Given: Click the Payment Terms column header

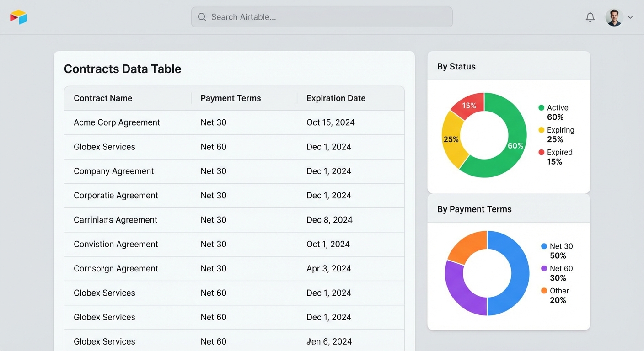Looking at the screenshot, I should [231, 98].
